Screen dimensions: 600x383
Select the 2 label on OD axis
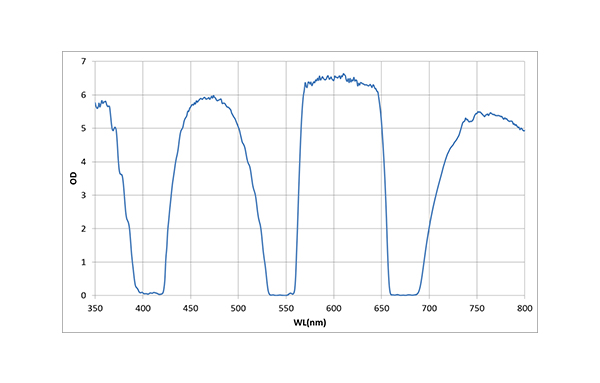point(84,229)
